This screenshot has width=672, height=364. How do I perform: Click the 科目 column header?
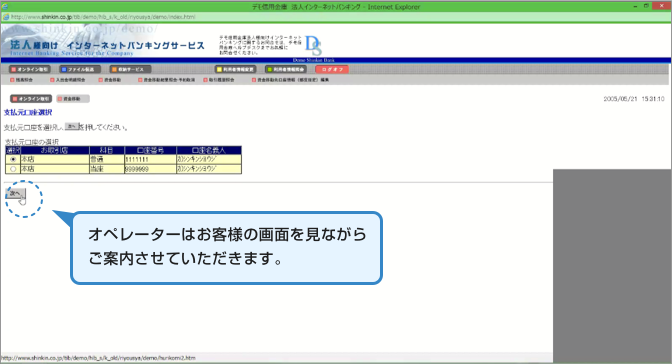pos(107,150)
